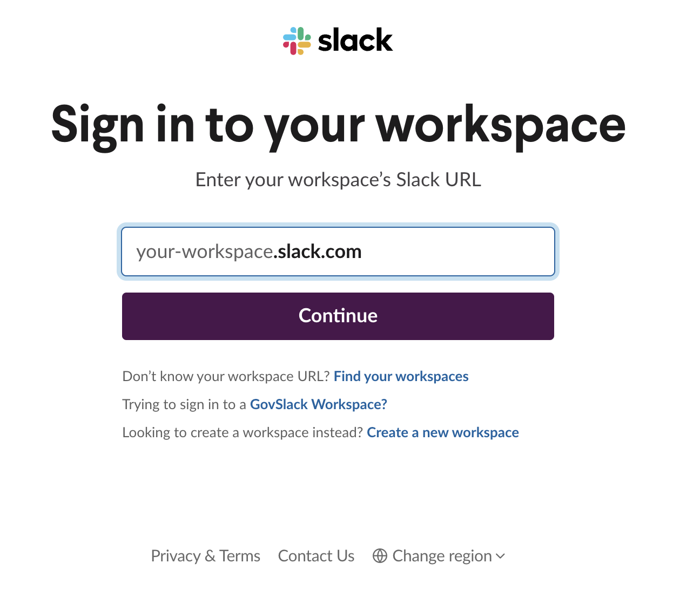The width and height of the screenshot is (700, 597).
Task: Go to Contact Us footer link
Action: [x=316, y=556]
